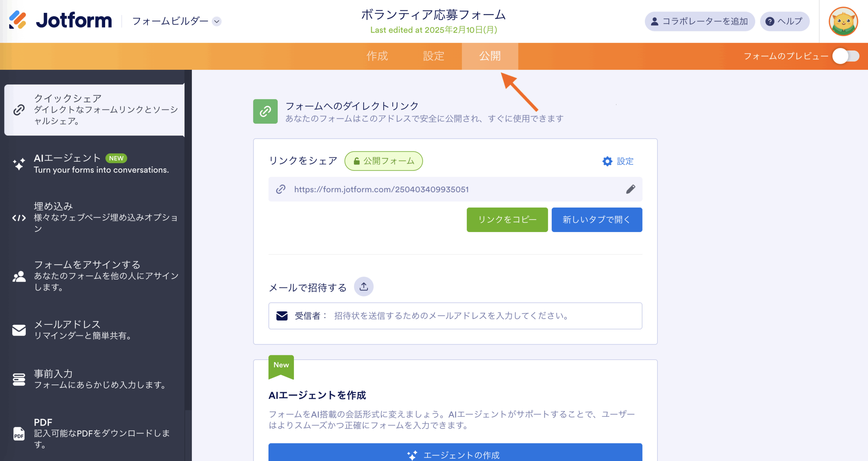868x461 pixels.
Task: Click the 公開フォーム status badge
Action: tap(383, 161)
